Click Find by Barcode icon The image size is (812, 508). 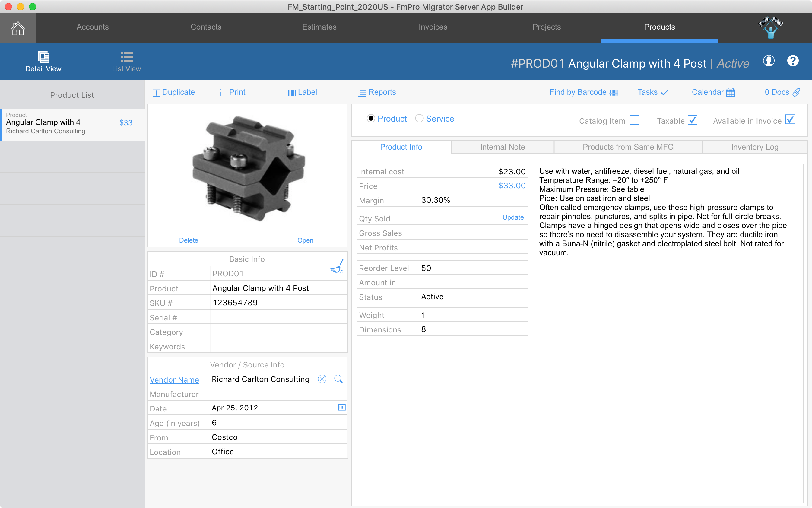click(614, 92)
